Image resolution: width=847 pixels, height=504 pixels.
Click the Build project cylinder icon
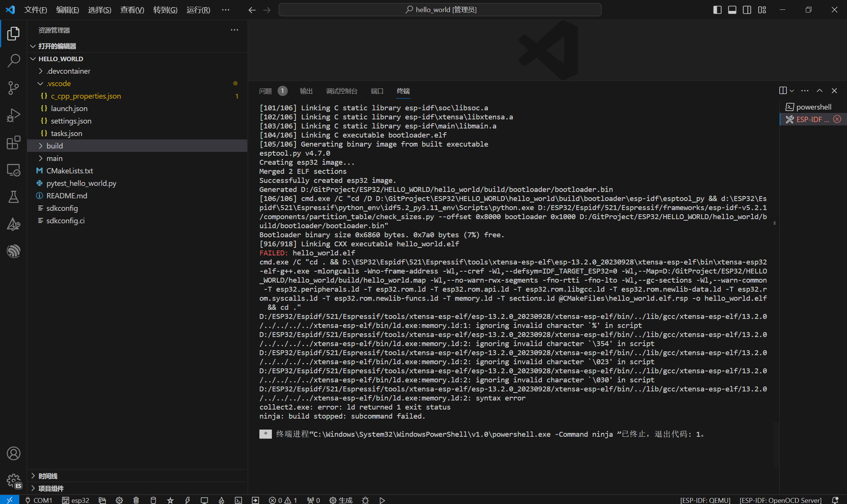coord(153,500)
